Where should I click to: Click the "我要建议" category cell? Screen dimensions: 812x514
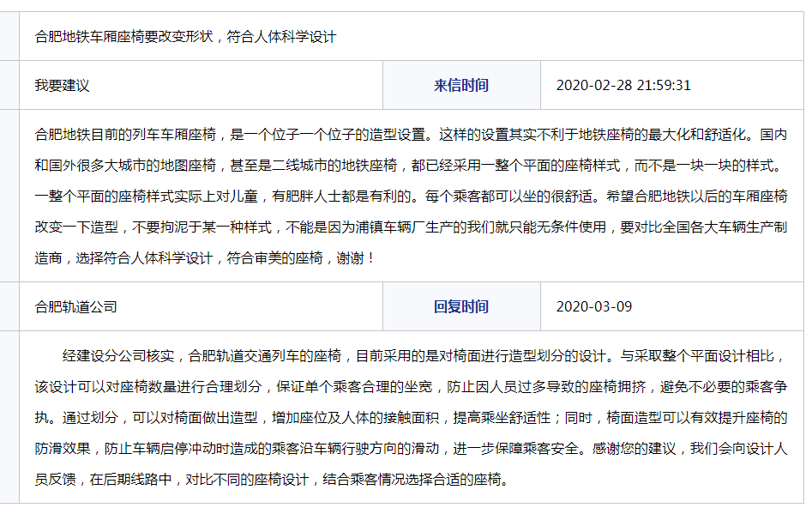[x=201, y=85]
